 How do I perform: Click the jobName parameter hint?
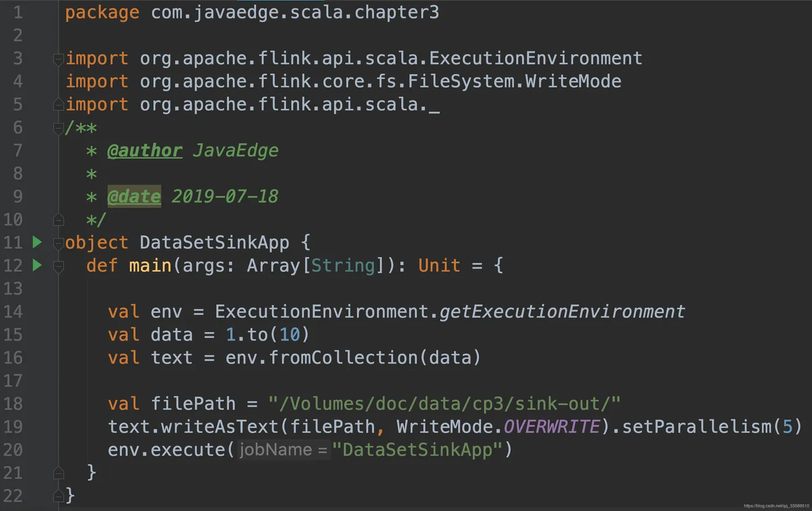coord(283,450)
